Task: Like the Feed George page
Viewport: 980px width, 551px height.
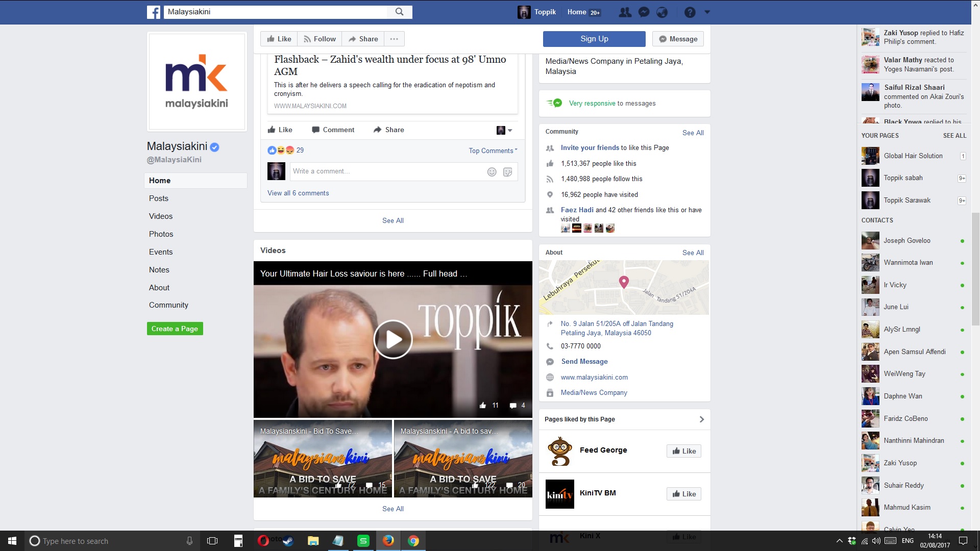Action: [684, 451]
